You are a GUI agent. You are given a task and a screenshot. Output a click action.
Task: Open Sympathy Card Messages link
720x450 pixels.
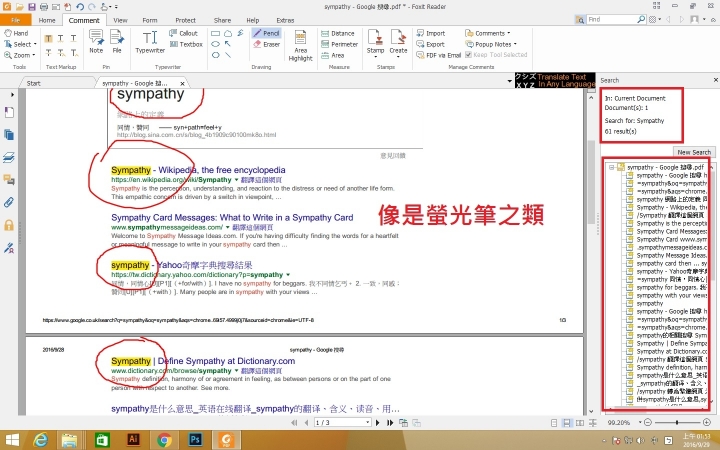pos(232,218)
